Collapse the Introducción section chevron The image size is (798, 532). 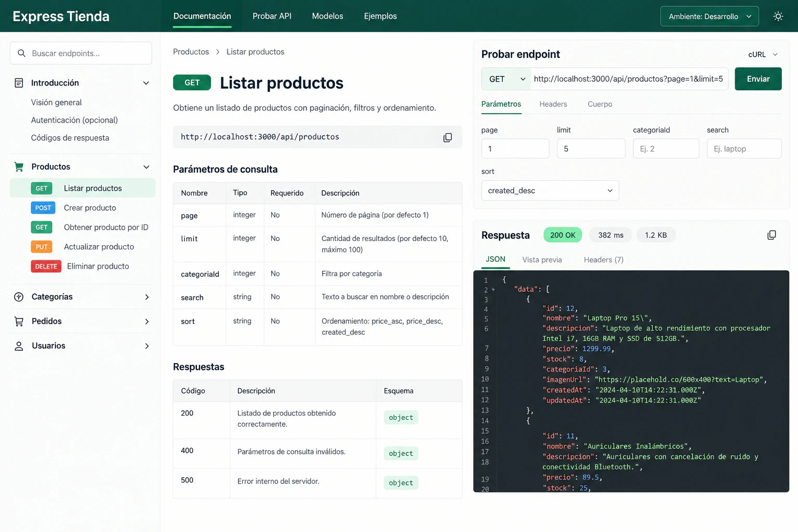[146, 83]
